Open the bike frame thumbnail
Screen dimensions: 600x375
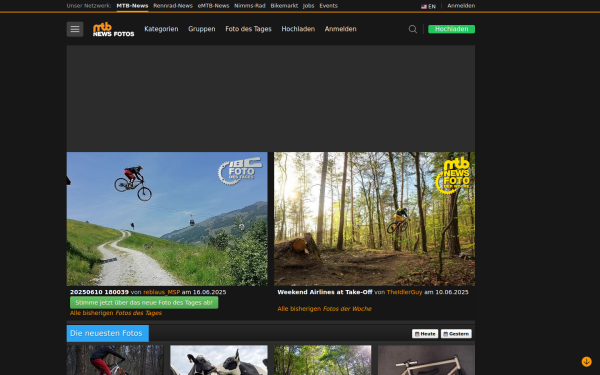(x=427, y=360)
